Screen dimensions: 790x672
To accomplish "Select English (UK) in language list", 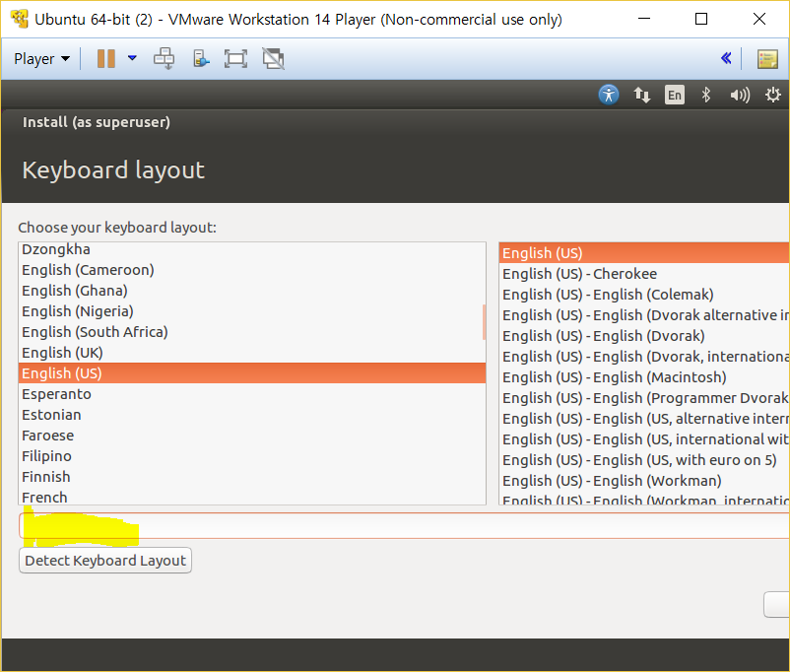I will click(62, 353).
